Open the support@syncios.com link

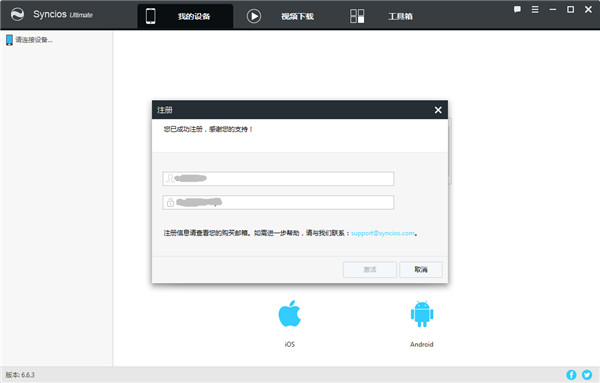click(383, 233)
